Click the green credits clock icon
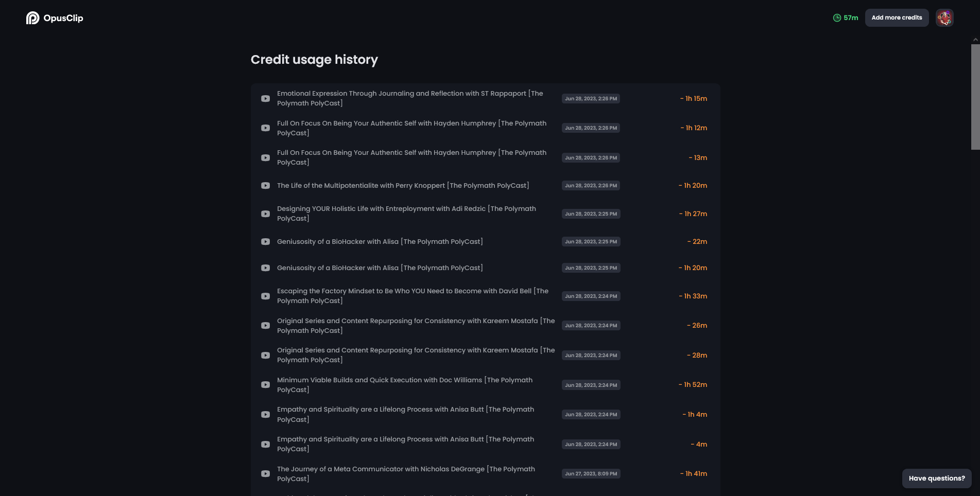Screen dimensions: 980x496 837,18
